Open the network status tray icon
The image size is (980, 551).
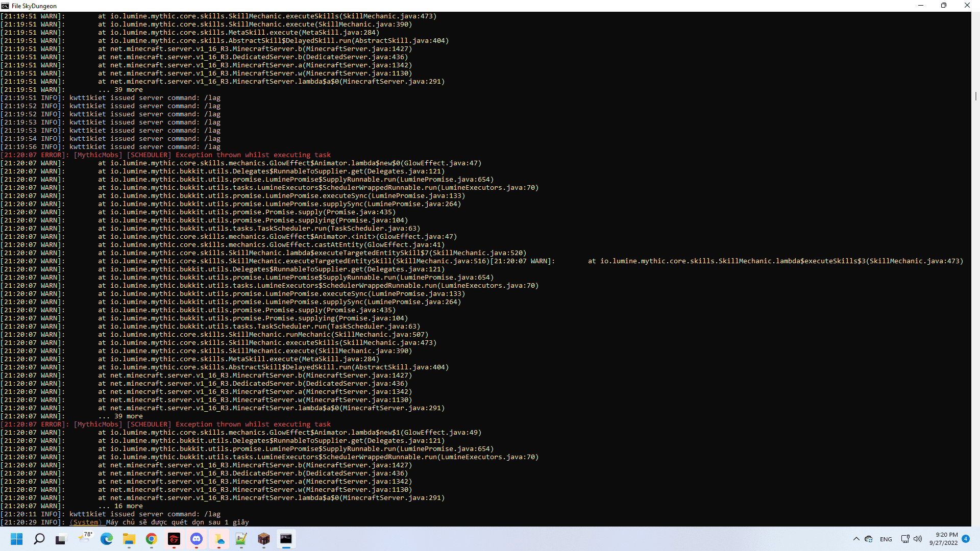coord(905,539)
